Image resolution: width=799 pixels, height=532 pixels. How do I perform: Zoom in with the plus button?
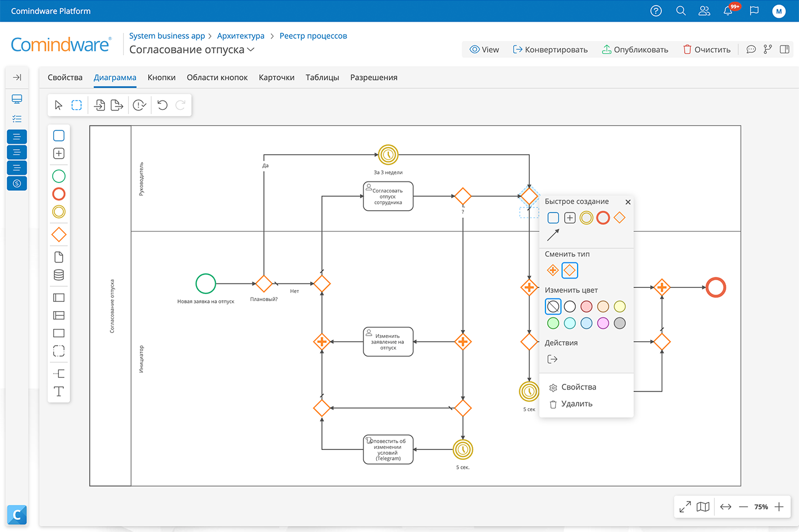point(779,507)
